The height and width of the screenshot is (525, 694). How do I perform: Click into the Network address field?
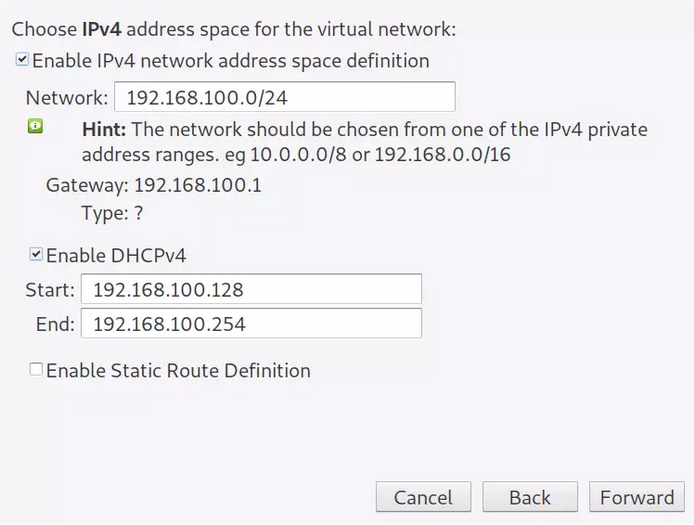284,98
